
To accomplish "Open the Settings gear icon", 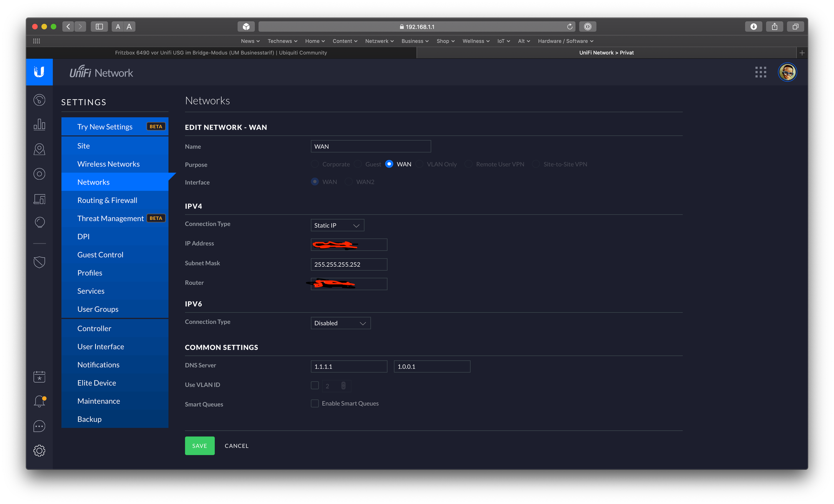I will (x=39, y=451).
